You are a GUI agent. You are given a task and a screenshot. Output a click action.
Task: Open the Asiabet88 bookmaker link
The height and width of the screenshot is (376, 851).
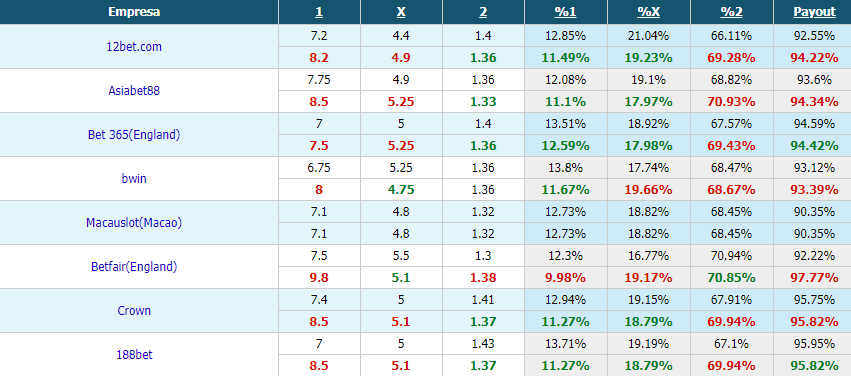134,91
